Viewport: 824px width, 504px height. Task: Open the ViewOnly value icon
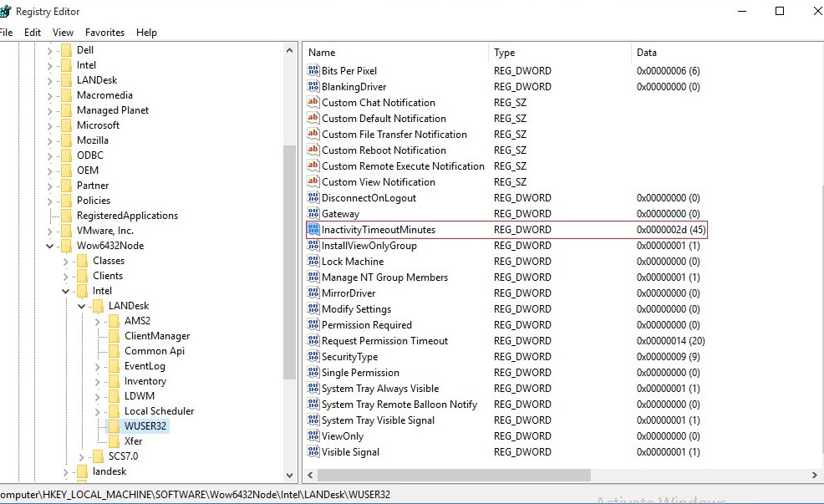(313, 435)
